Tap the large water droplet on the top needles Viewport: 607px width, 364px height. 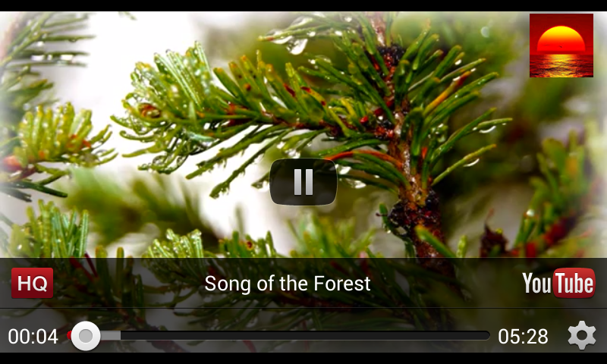pyautogui.click(x=296, y=45)
